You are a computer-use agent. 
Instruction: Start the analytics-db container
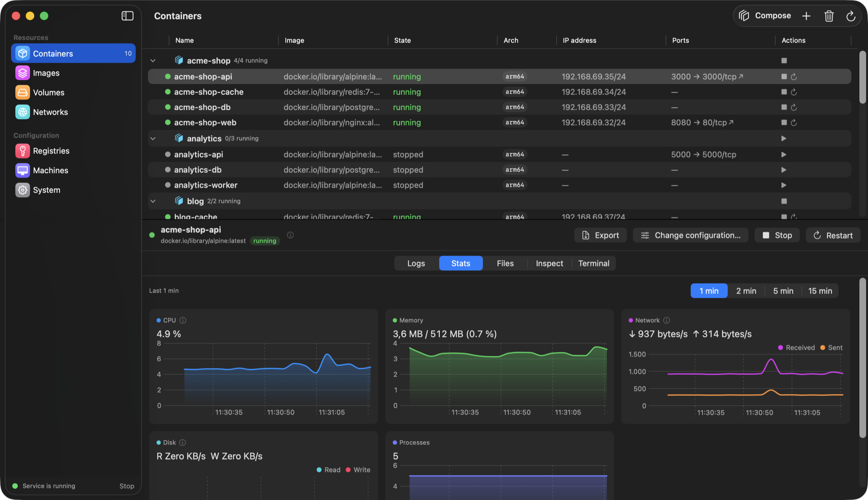[x=784, y=170]
